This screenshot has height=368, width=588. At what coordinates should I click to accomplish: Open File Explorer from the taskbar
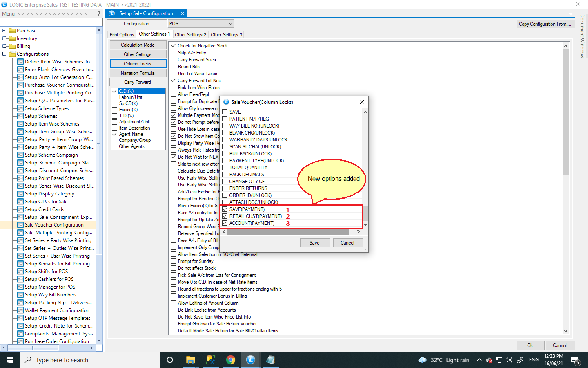tap(190, 360)
